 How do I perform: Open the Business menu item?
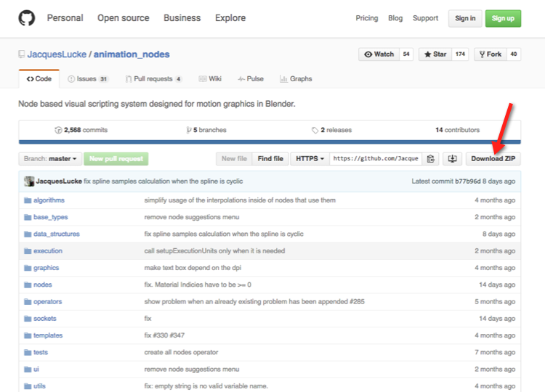pos(182,18)
